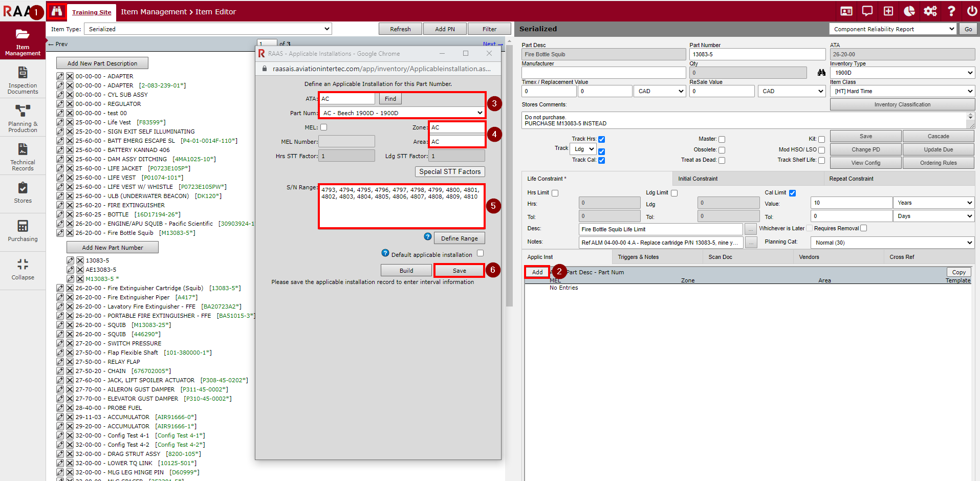This screenshot has height=481, width=980.
Task: Open the Item Class Hard Time dropdown
Action: (902, 91)
